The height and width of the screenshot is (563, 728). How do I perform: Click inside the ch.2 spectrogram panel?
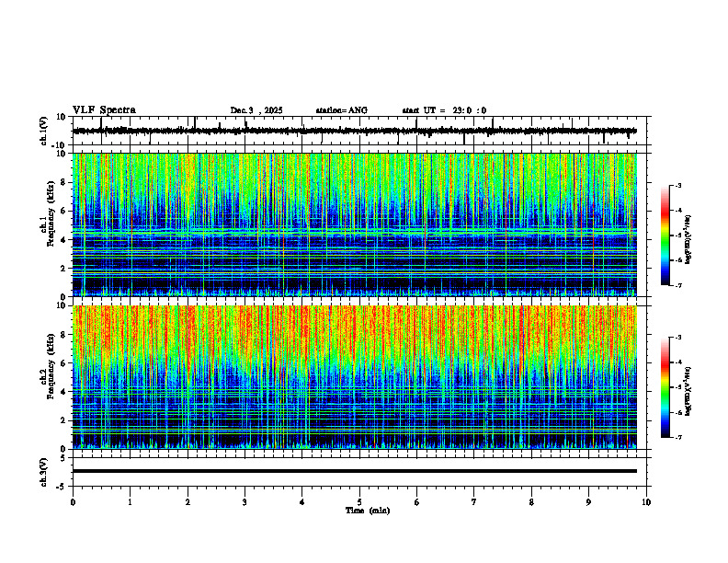[355, 377]
